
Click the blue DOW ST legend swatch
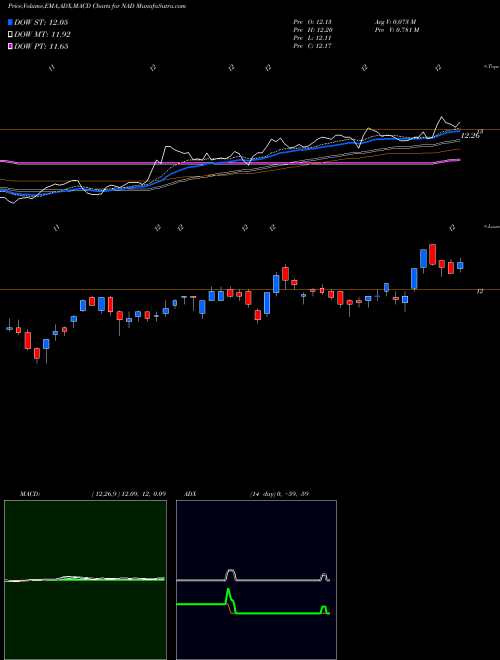tap(11, 22)
